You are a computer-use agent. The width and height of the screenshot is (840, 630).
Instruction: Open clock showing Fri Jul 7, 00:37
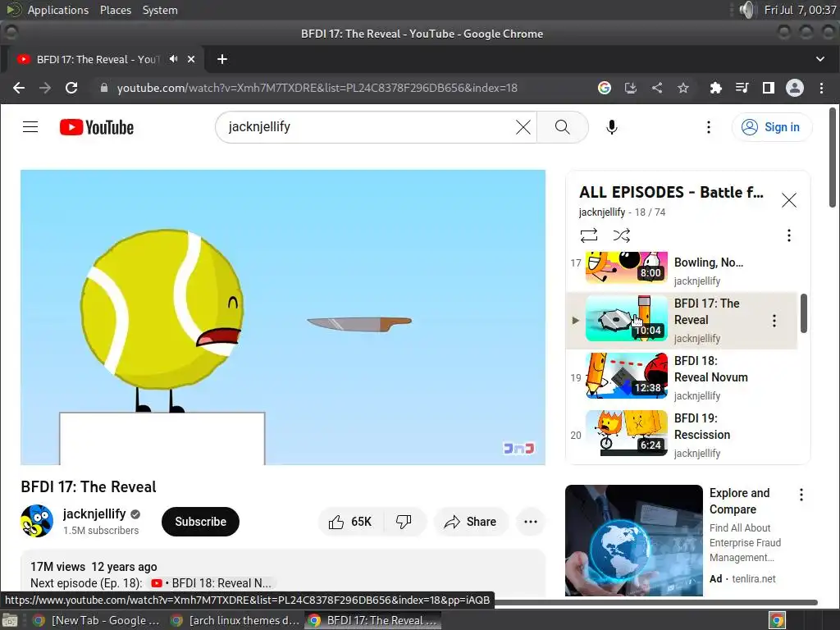800,10
